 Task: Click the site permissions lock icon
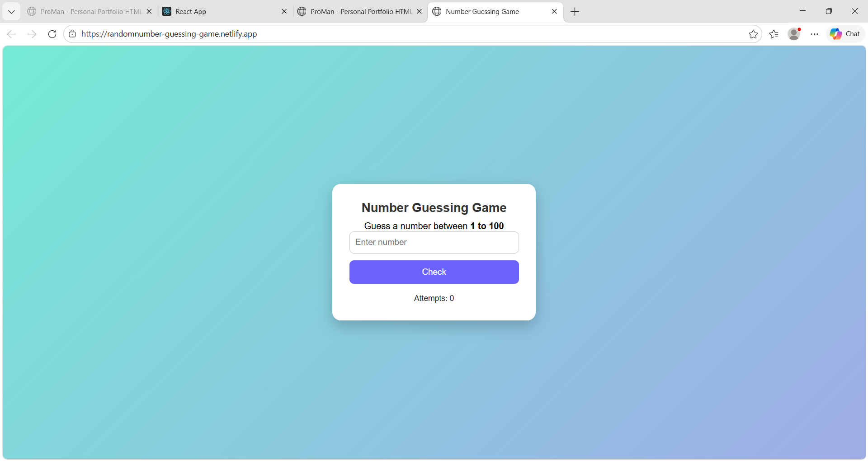[x=72, y=33]
